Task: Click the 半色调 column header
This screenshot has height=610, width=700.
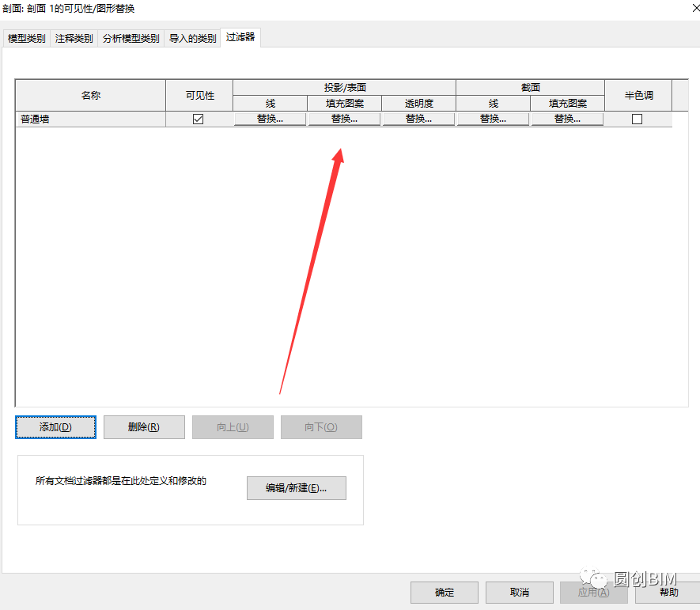Action: coord(638,95)
